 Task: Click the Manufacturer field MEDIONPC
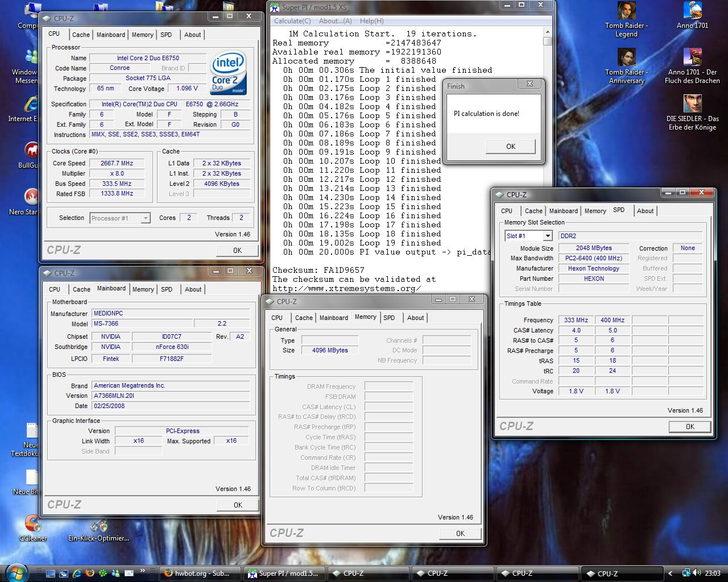point(171,313)
